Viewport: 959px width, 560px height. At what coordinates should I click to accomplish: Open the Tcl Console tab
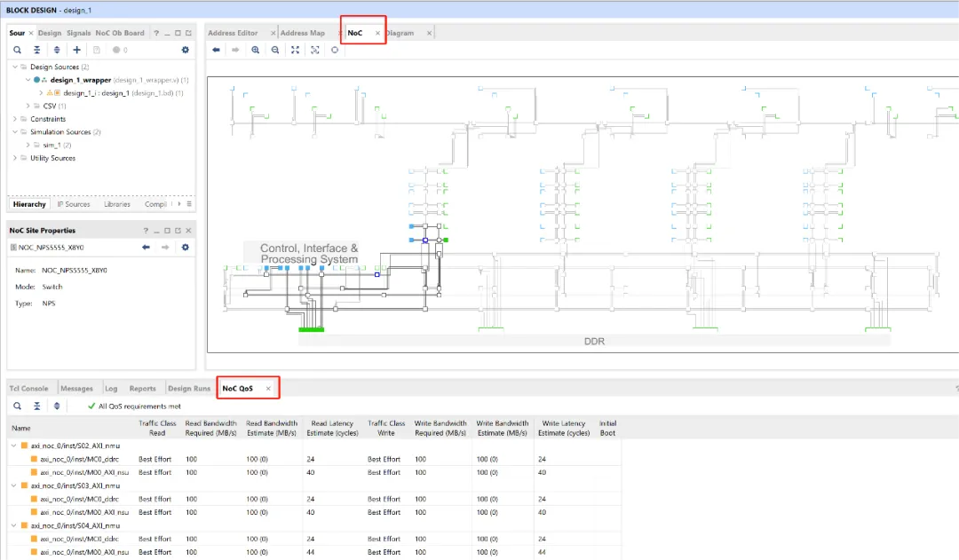[x=28, y=389]
